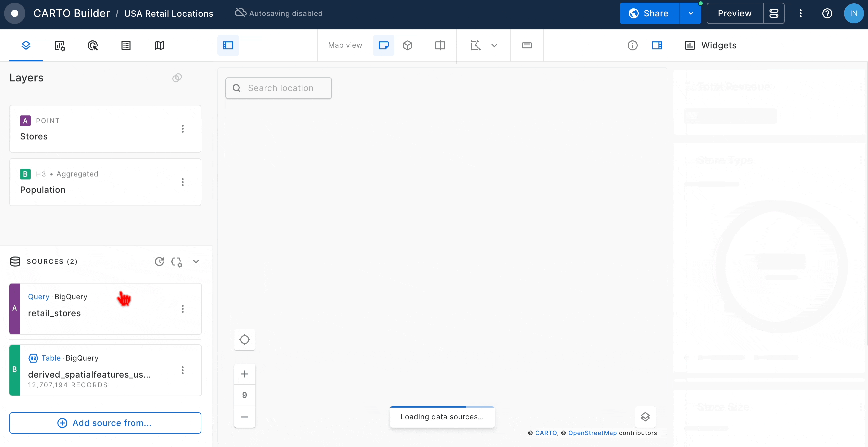Open the Basemap tab icon
Screen dimensions: 868x447
pos(159,45)
